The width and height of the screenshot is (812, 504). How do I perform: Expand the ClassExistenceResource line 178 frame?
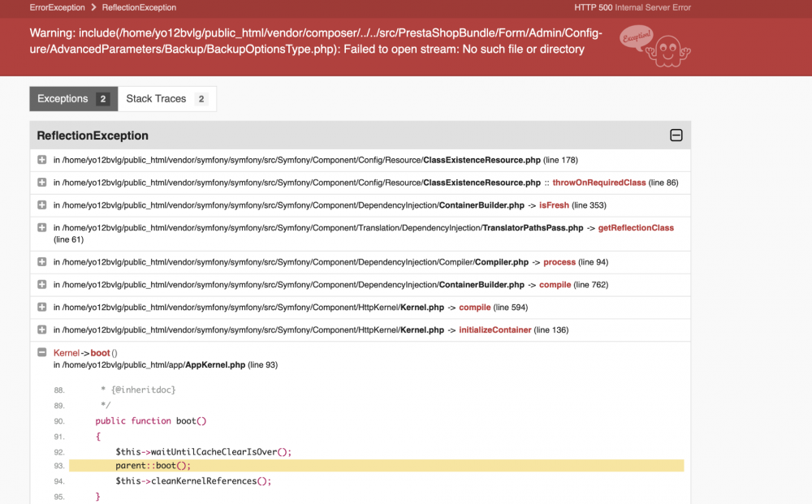41,160
